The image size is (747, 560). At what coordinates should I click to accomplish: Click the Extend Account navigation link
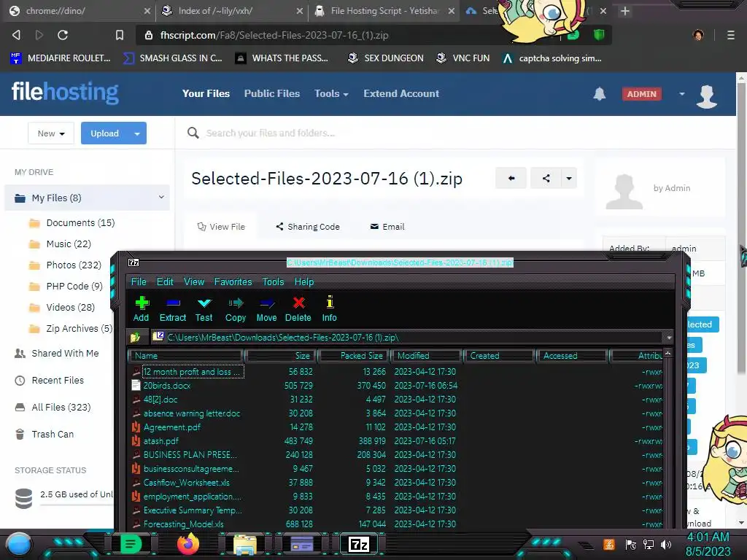click(401, 94)
